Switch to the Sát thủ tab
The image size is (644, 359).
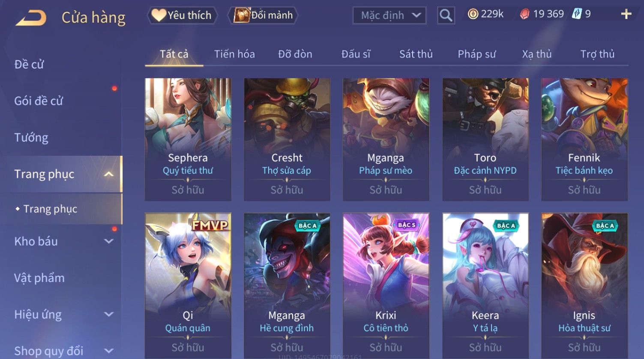416,54
